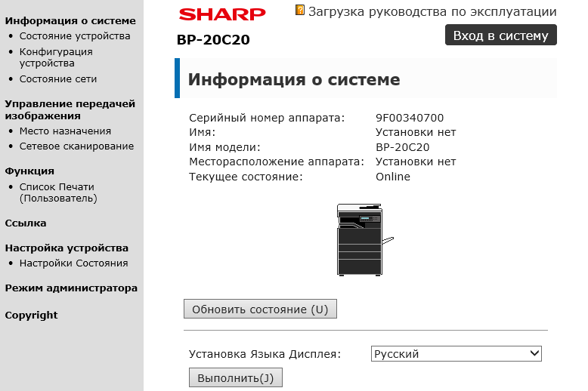The width and height of the screenshot is (588, 391).
Task: Open the Информация о системе sidebar section
Action: click(x=70, y=20)
